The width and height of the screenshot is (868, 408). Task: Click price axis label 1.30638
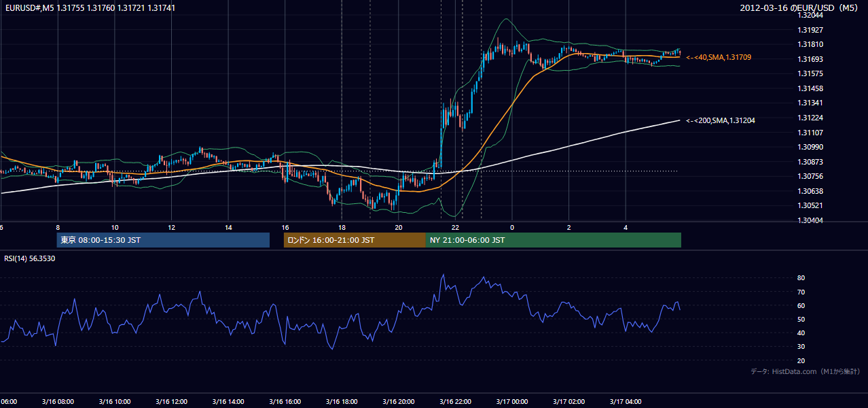(x=810, y=191)
